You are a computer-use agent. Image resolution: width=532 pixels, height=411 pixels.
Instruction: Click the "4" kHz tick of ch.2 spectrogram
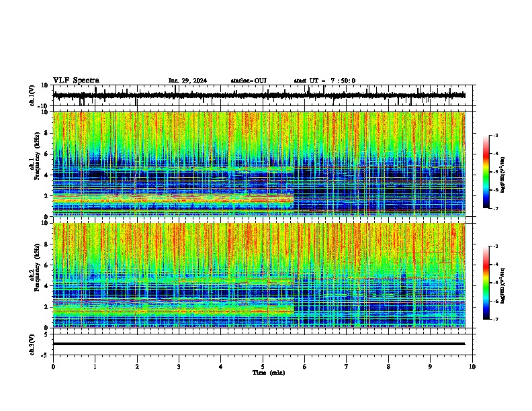point(47,286)
